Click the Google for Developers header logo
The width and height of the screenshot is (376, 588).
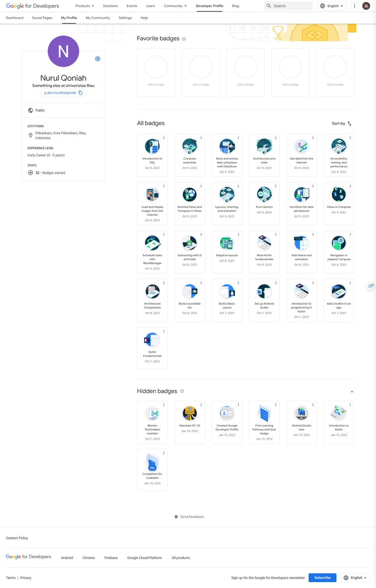(32, 6)
